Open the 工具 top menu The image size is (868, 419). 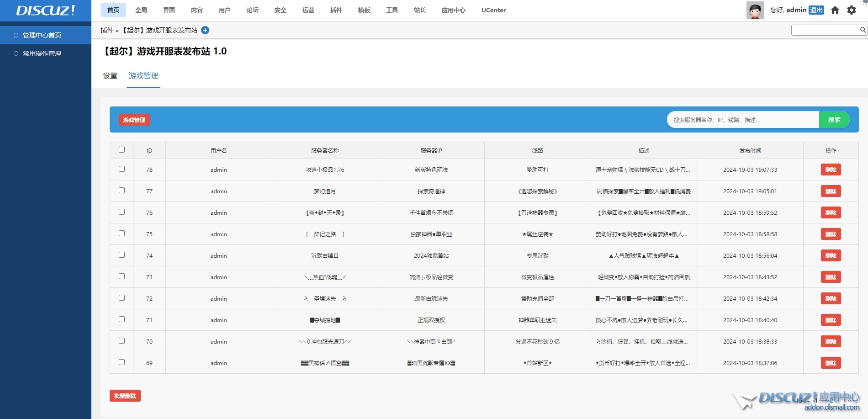[392, 10]
